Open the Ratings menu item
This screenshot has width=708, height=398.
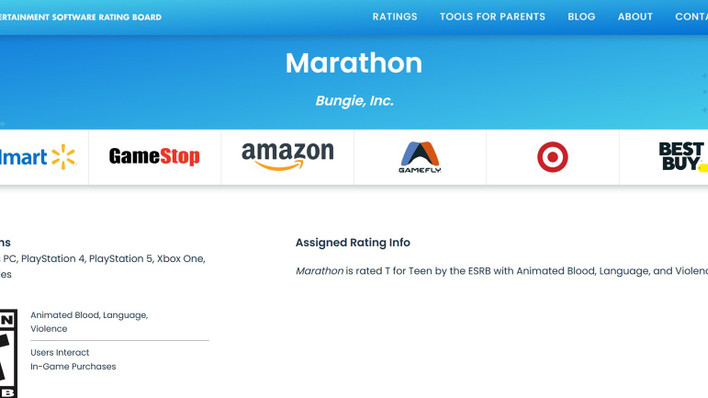(395, 17)
